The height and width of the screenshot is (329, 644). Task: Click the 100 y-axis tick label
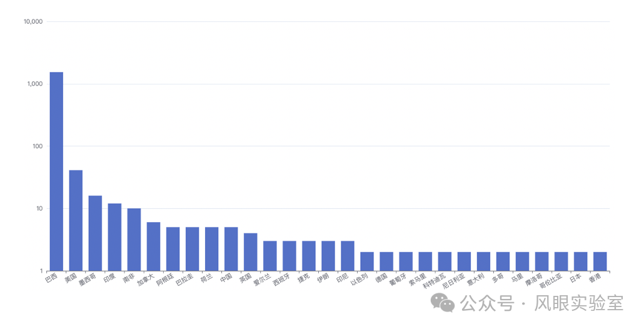pyautogui.click(x=37, y=146)
